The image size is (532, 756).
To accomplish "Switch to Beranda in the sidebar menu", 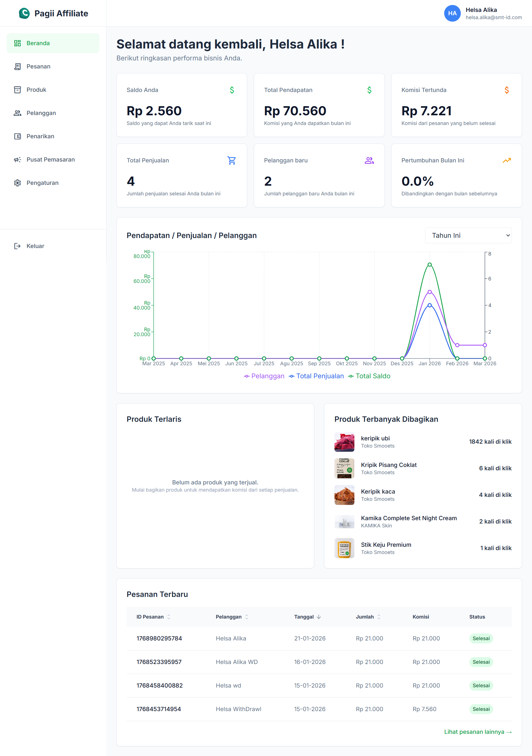I will click(38, 43).
